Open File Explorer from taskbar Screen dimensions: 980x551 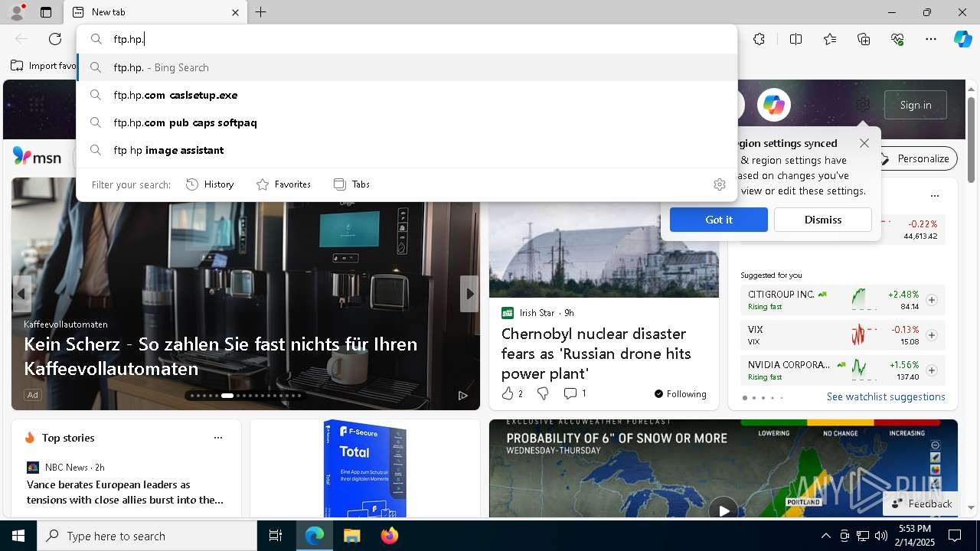351,536
